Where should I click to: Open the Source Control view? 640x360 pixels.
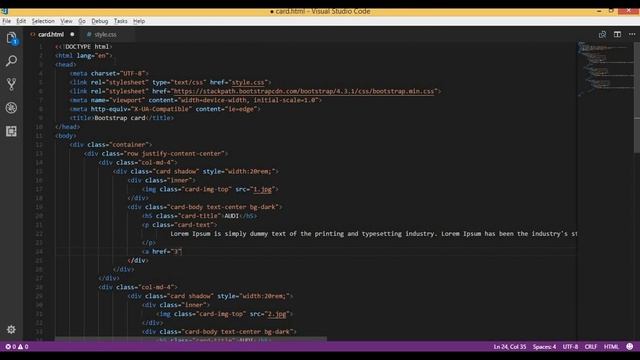[x=11, y=84]
